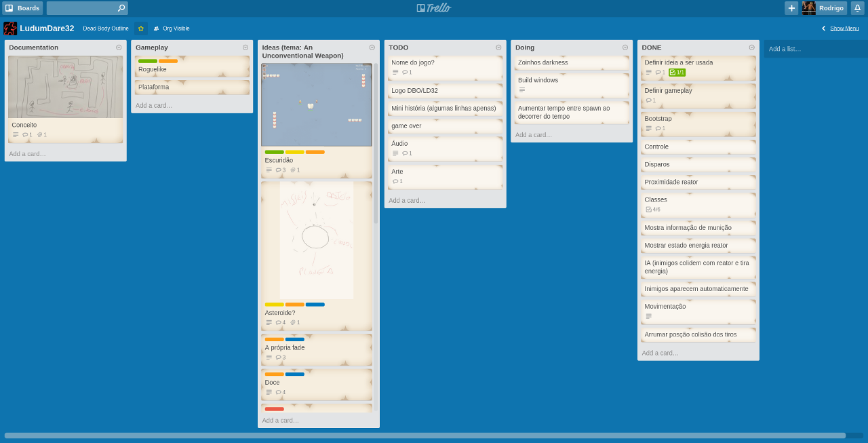Open the Boards menu button
Image resolution: width=868 pixels, height=443 pixels.
(x=22, y=8)
